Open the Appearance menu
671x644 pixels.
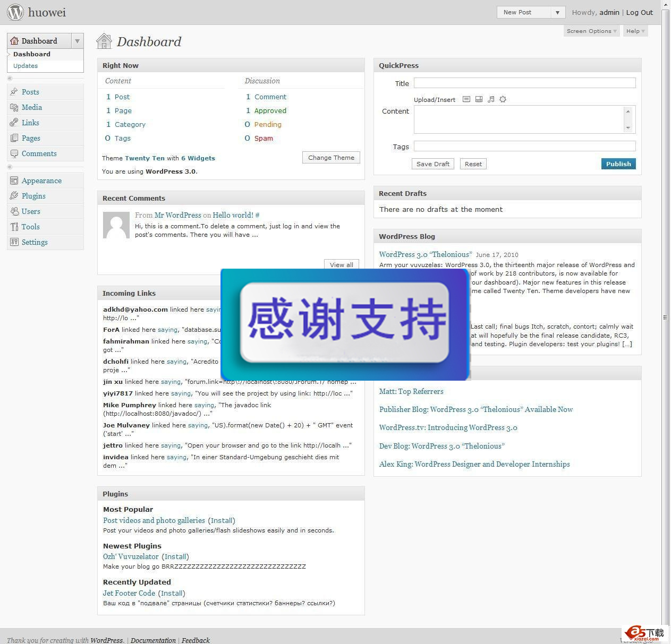[x=41, y=181]
